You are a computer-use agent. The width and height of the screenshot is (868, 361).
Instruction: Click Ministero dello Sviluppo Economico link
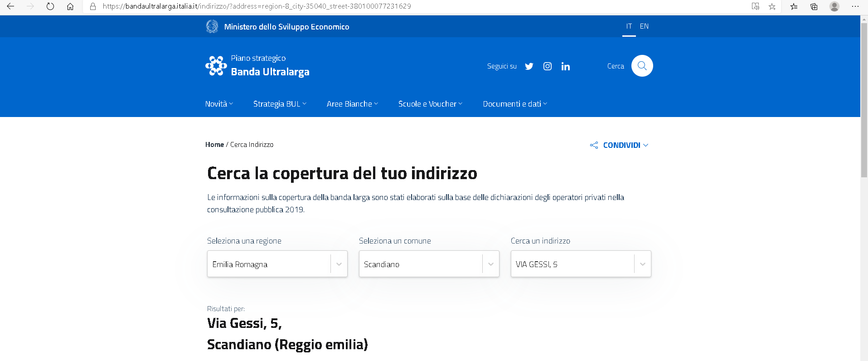point(286,27)
